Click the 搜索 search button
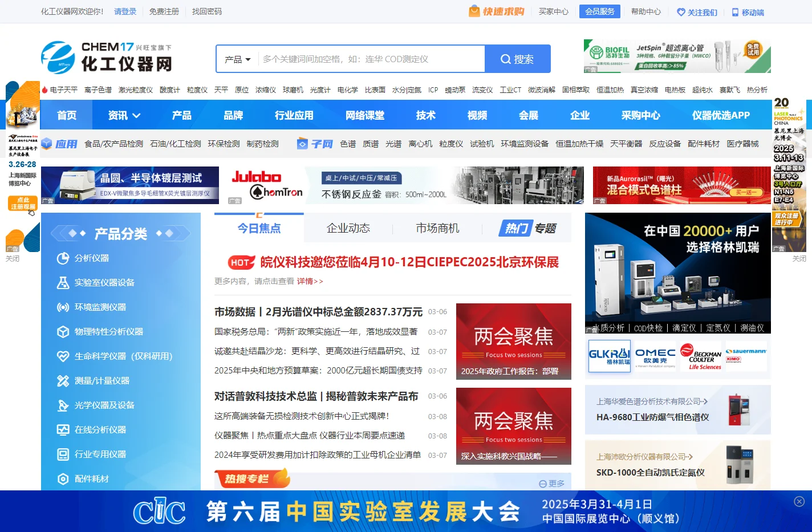The height and width of the screenshot is (532, 812). pos(518,59)
